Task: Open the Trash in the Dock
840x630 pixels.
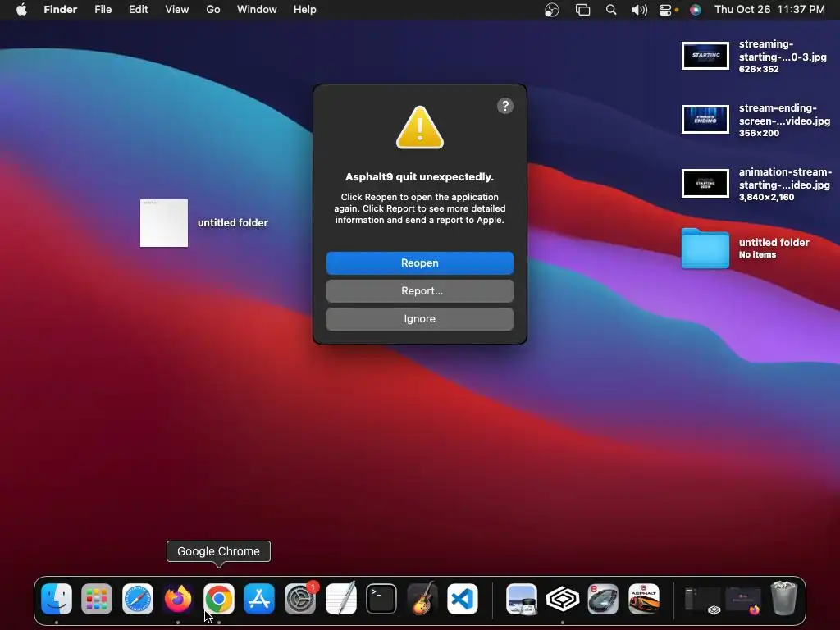Action: [x=784, y=599]
